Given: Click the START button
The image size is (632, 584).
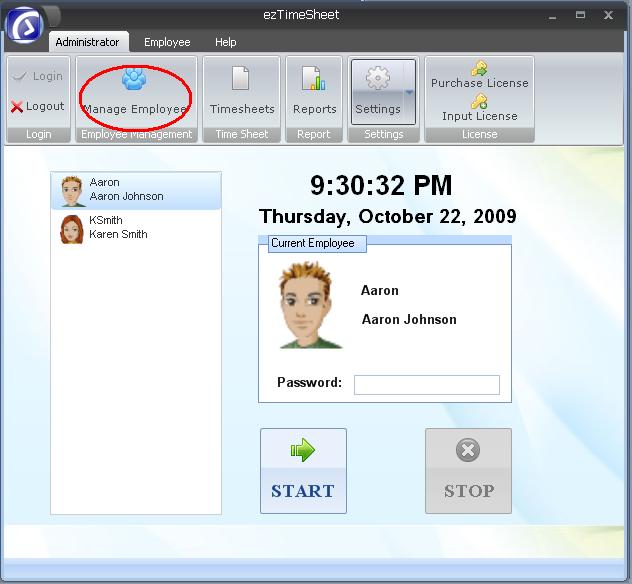Looking at the screenshot, I should click(304, 471).
